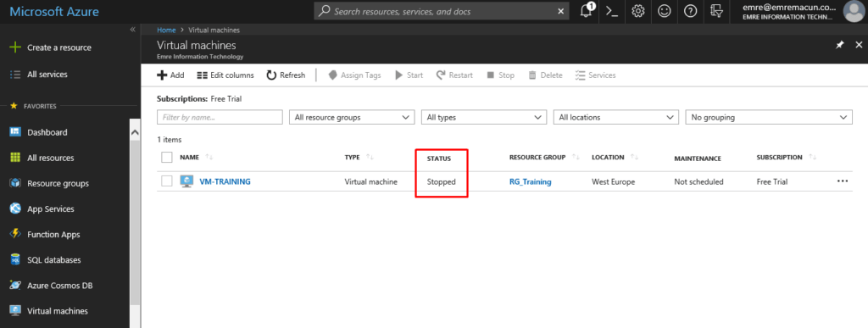Open All services from the sidebar

47,74
